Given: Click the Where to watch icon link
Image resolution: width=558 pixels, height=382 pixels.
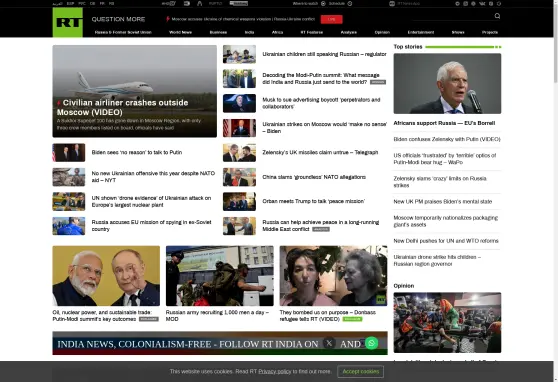Looking at the screenshot, I should [309, 4].
